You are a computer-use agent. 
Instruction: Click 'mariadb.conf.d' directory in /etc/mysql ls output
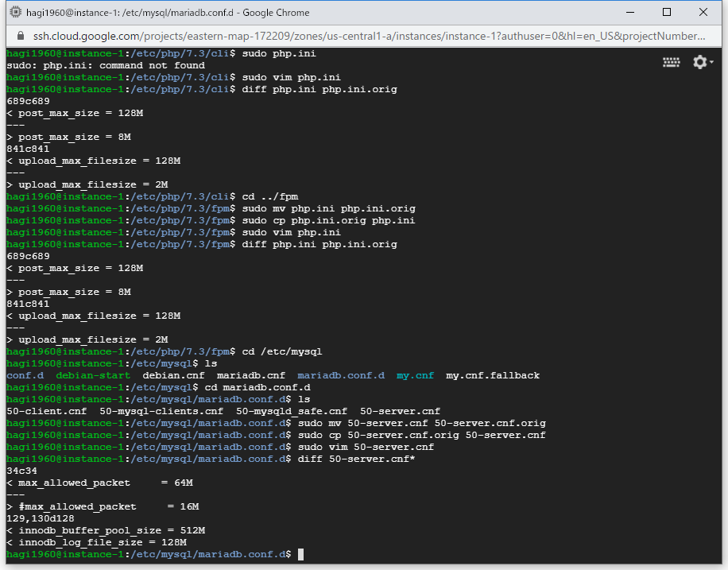coord(341,375)
